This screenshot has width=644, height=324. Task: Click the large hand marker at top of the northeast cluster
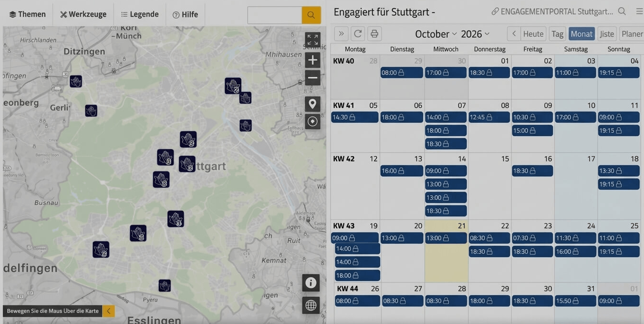pos(233,86)
